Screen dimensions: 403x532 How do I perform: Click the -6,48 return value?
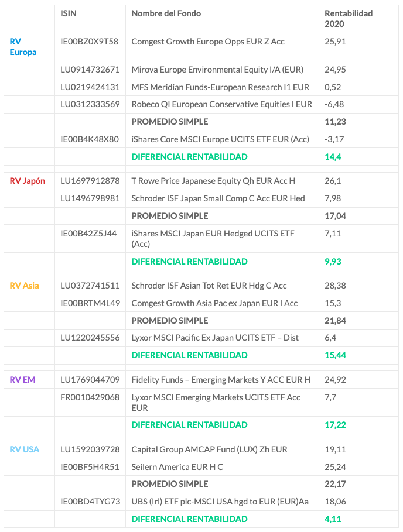(334, 104)
